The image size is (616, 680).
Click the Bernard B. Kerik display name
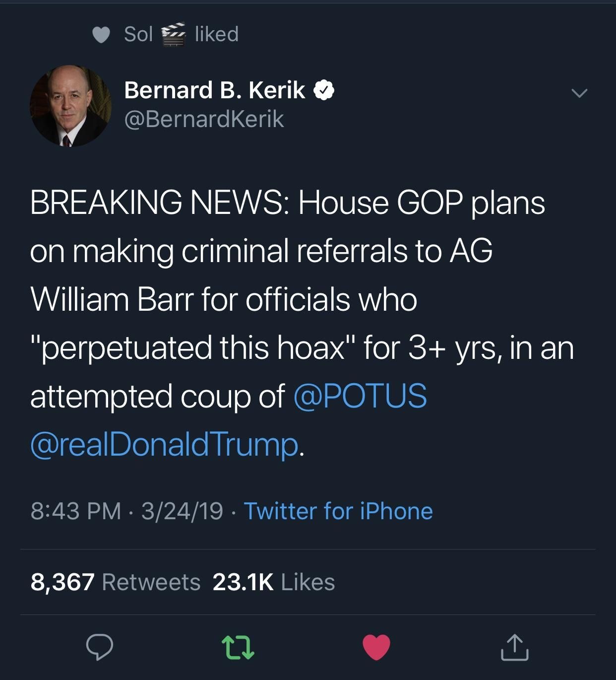click(214, 90)
